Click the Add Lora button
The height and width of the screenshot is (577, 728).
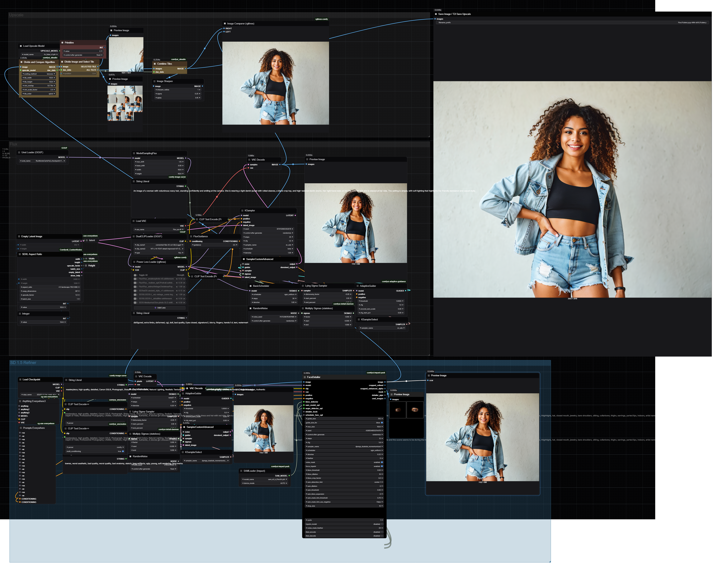tap(160, 308)
